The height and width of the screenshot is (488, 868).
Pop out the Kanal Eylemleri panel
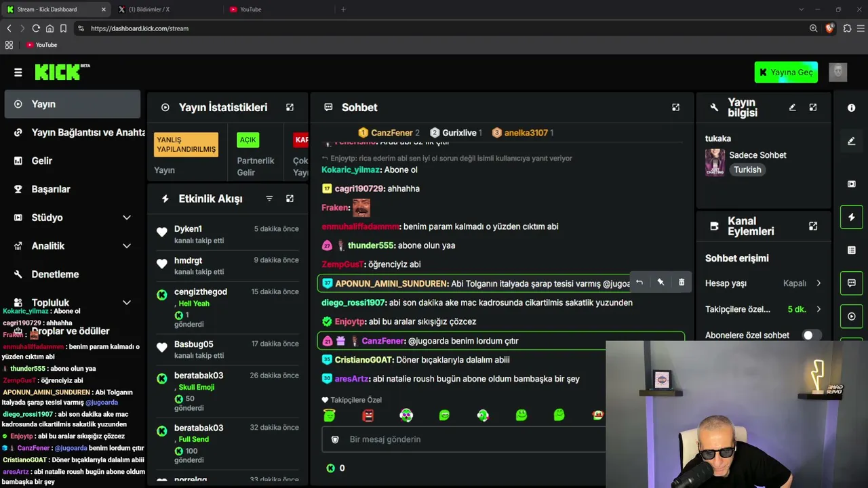coord(813,226)
